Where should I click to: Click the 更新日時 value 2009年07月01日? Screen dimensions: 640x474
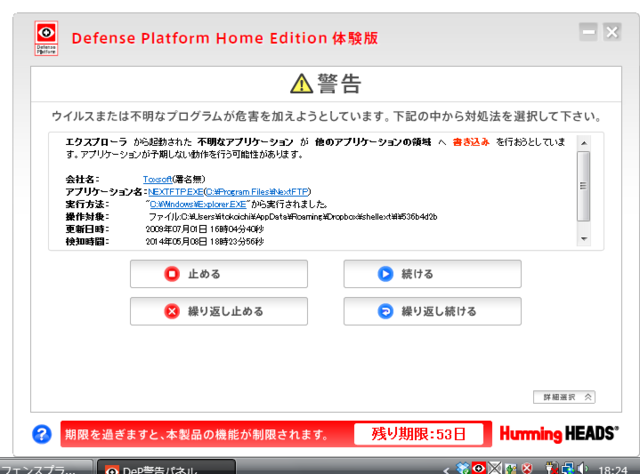(x=205, y=229)
